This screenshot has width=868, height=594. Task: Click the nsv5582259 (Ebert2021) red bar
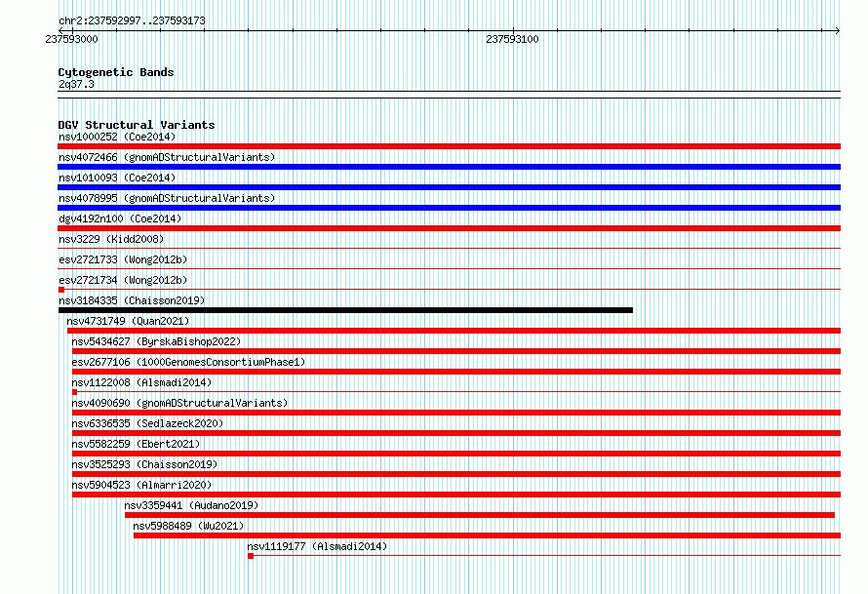pos(456,454)
